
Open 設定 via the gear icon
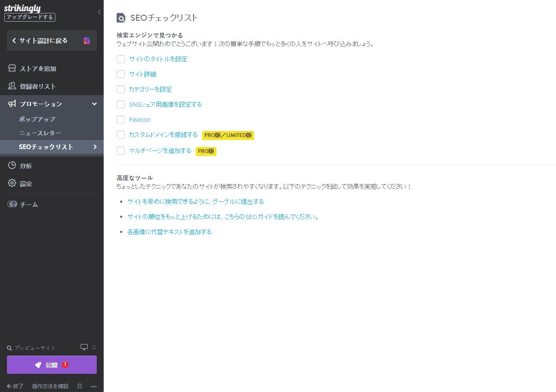tap(12, 183)
